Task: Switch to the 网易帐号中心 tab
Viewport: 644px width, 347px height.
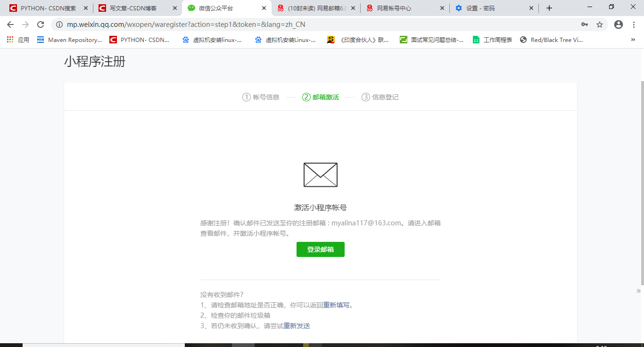Action: tap(405, 8)
